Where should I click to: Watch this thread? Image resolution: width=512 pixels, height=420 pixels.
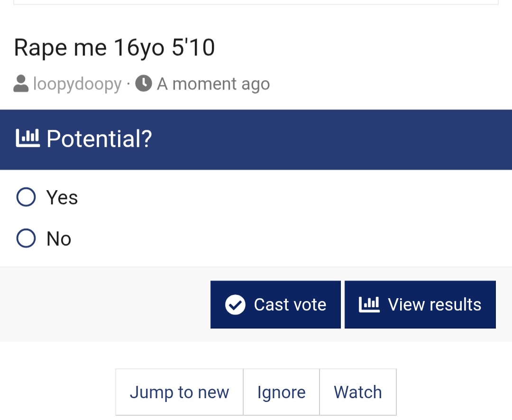[x=357, y=393]
